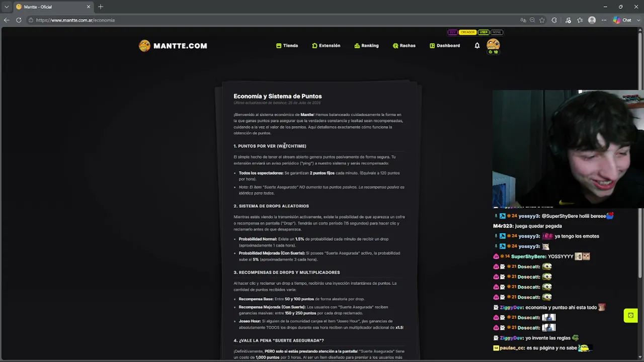Open the media control music icon
This screenshot has height=362, width=644.
[x=568, y=20]
